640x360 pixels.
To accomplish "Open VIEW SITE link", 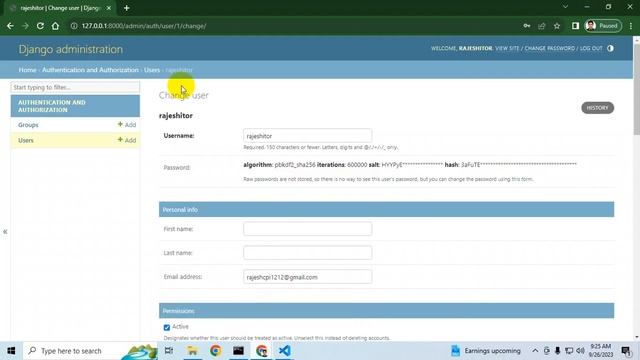I will [507, 48].
